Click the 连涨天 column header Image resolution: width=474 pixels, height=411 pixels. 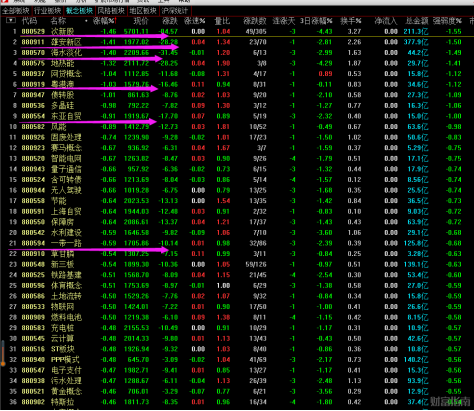284,21
